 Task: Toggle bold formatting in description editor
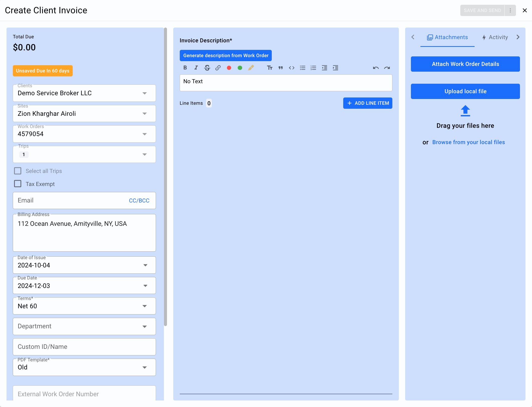point(185,68)
